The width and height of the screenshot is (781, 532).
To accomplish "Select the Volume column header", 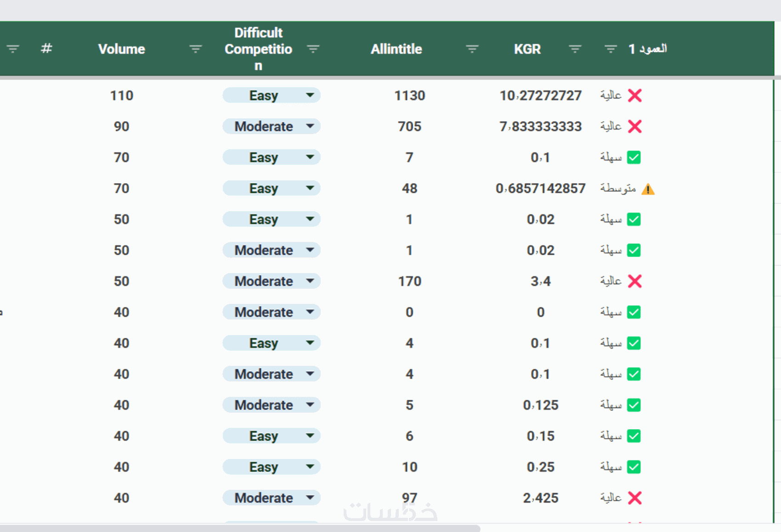I will (x=122, y=49).
